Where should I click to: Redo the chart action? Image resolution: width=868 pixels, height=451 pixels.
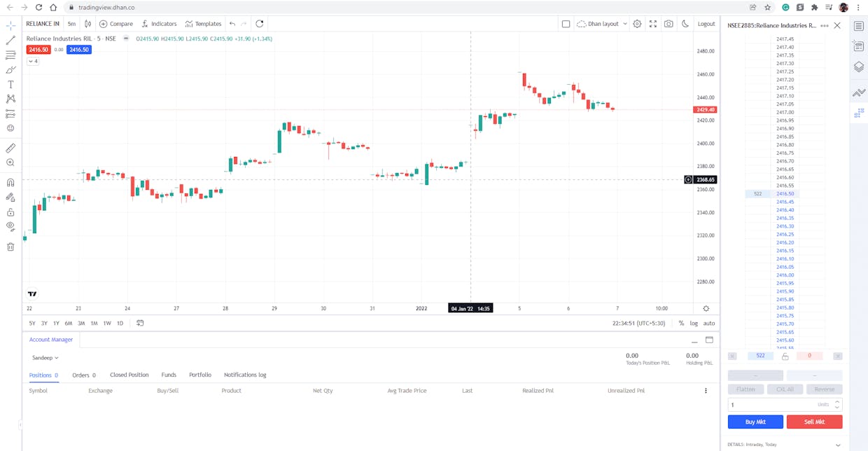244,24
